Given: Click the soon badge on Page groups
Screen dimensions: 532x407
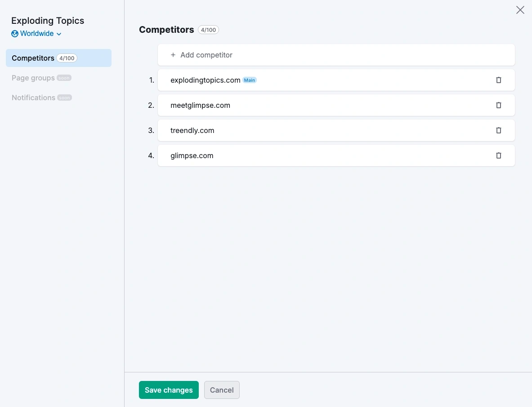Looking at the screenshot, I should pos(64,78).
